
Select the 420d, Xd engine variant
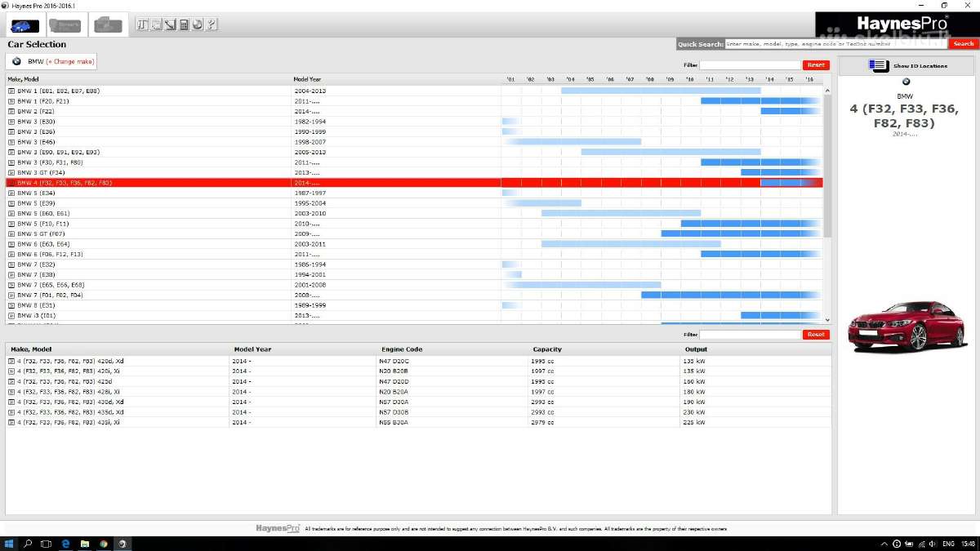tap(418, 361)
